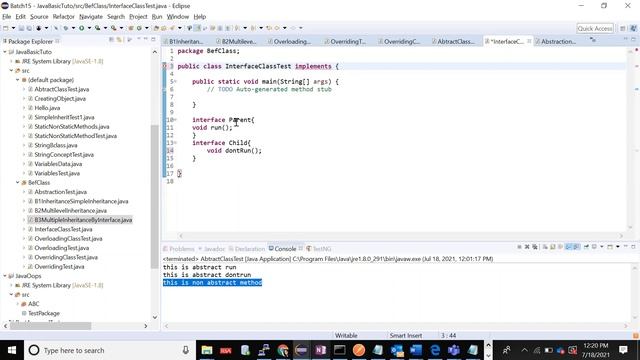640x360 pixels.
Task: Click the External Tools run icon
Action: tap(113, 28)
